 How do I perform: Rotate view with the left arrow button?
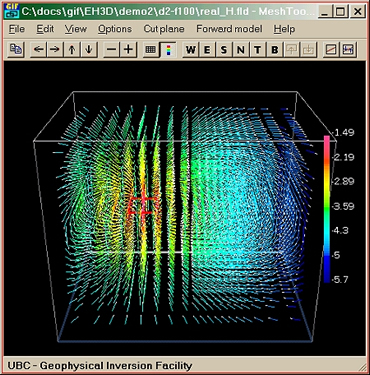[39, 50]
